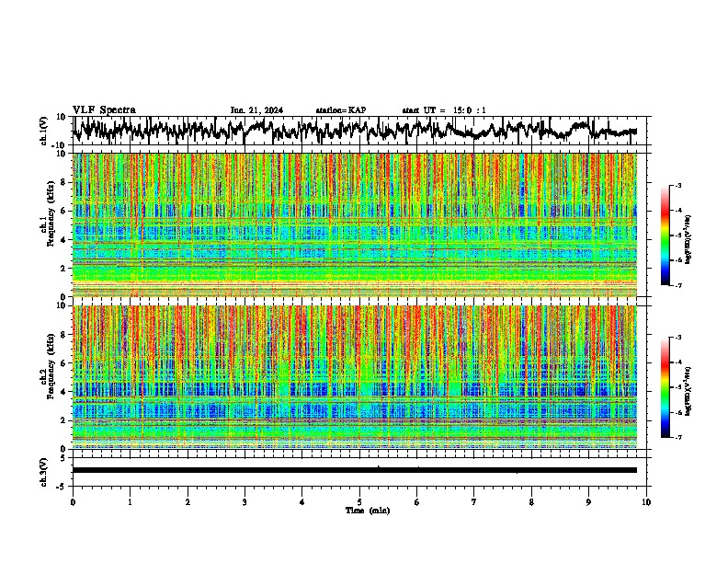Screen dimensions: 728x563
Task: Click the "6" kHz tick on ch.2 spectrogram axis
Action: coord(63,363)
